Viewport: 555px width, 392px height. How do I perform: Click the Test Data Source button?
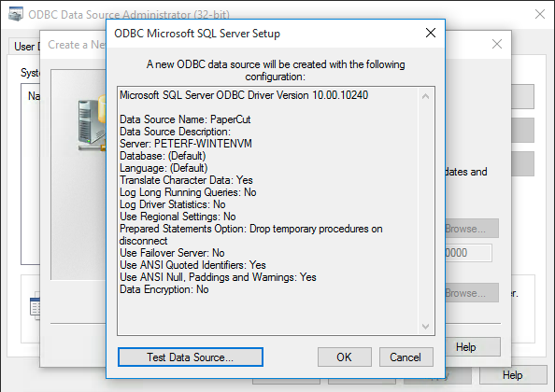[191, 357]
